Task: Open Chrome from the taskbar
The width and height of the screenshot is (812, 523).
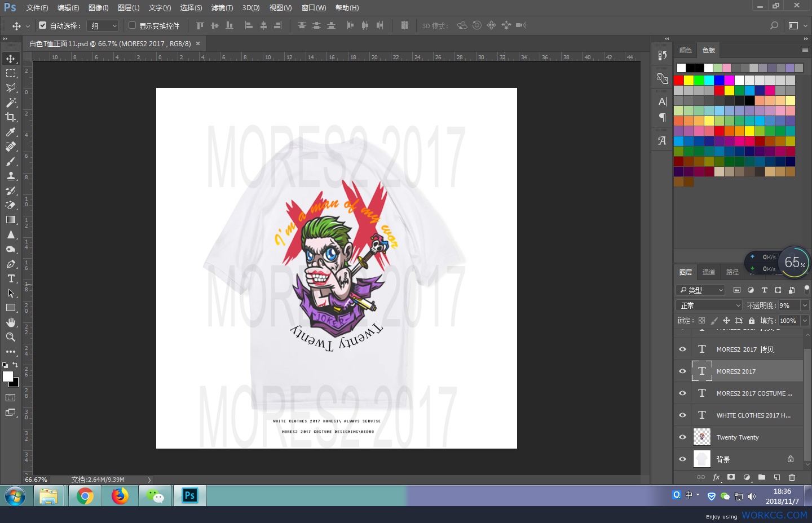Action: click(x=85, y=496)
